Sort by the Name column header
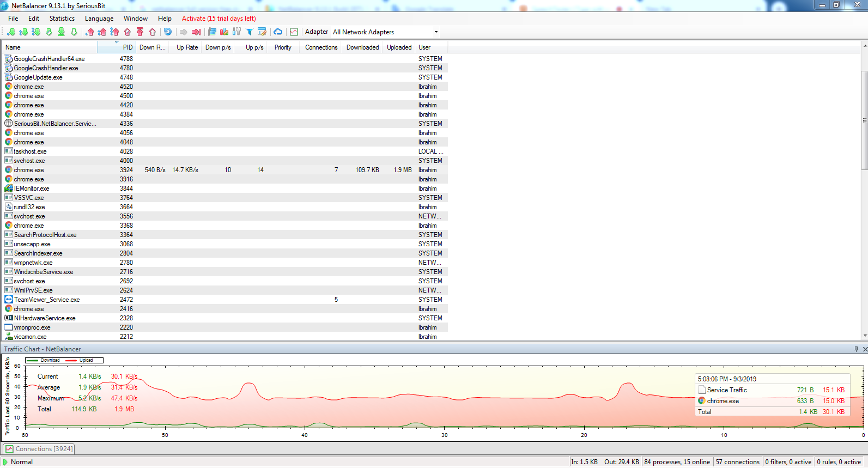The width and height of the screenshot is (868, 468). (50, 47)
